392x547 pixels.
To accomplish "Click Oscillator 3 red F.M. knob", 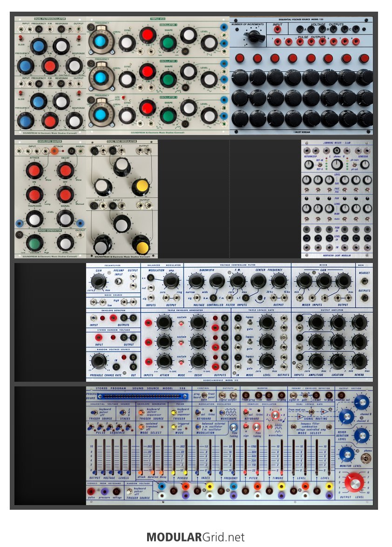I will [x=147, y=108].
